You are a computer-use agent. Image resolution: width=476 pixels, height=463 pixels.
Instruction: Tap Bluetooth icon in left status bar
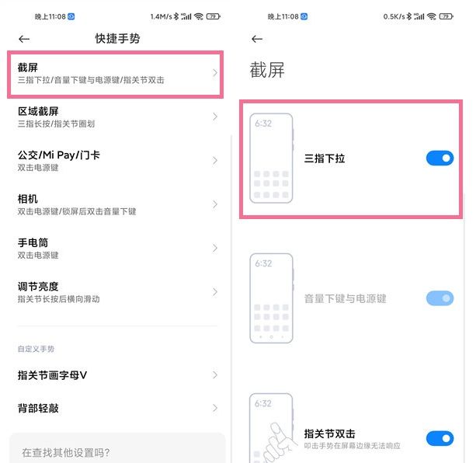(176, 16)
